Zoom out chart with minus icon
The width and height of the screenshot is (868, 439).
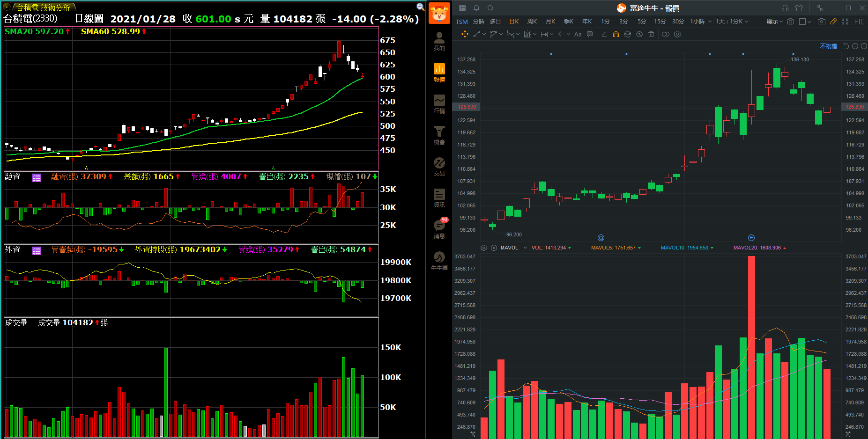point(855,46)
